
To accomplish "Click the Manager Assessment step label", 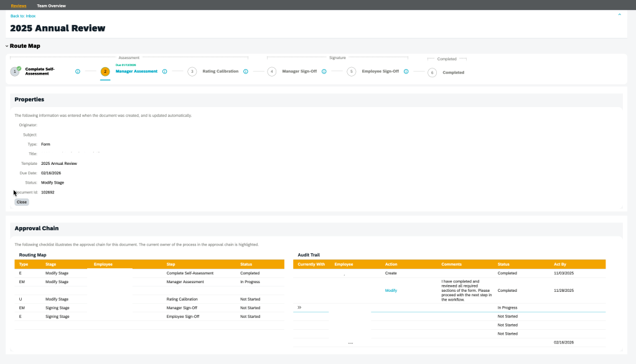I will pyautogui.click(x=137, y=72).
